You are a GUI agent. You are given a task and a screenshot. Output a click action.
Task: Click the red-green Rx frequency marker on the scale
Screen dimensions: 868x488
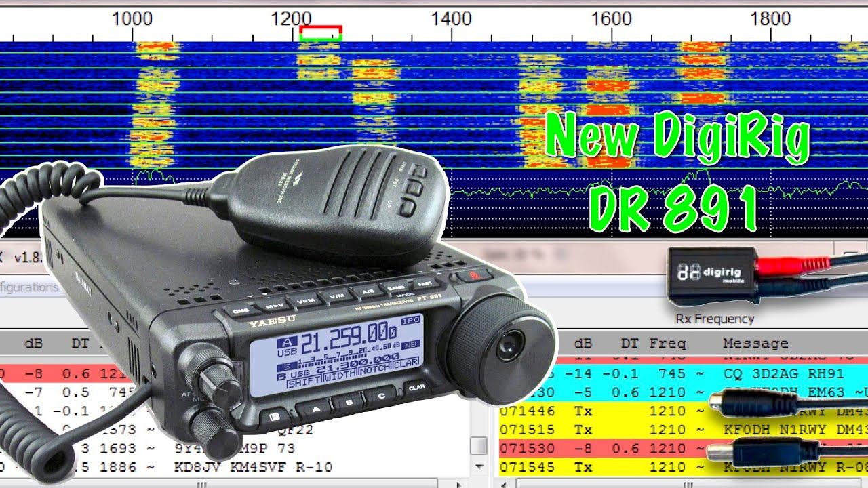(x=321, y=33)
